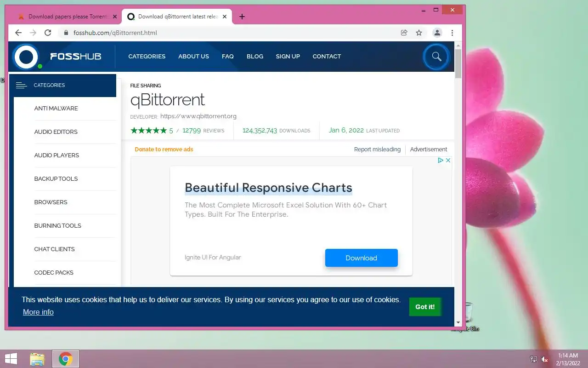Select CODEC PACKS category

(x=54, y=273)
